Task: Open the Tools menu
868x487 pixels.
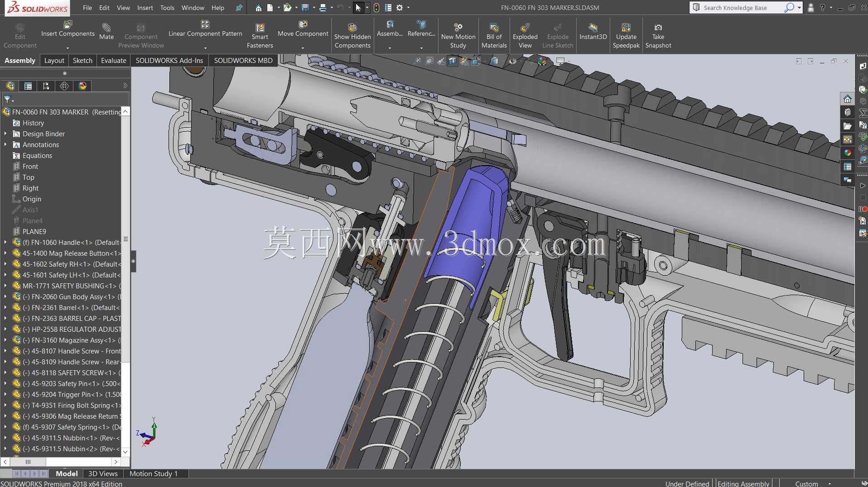Action: 167,8
